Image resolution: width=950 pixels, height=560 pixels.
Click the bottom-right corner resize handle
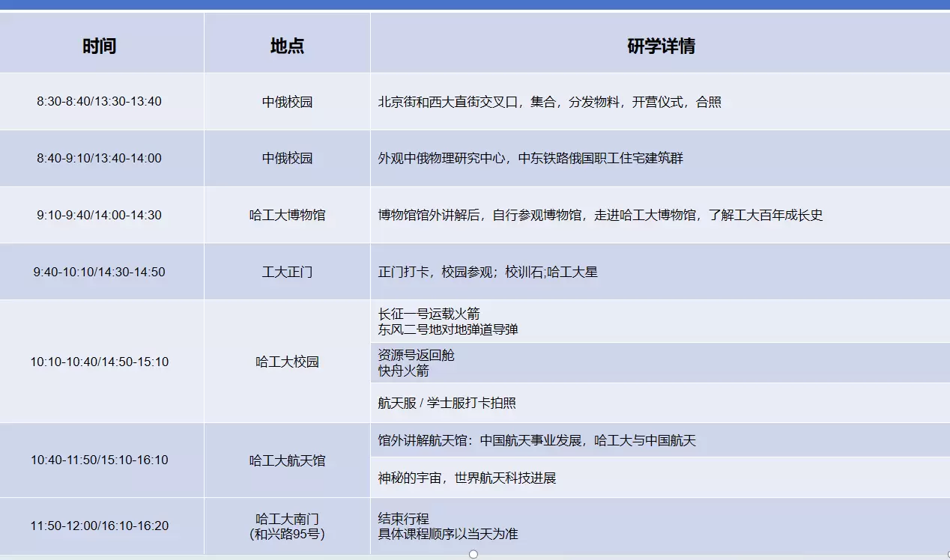pyautogui.click(x=948, y=554)
